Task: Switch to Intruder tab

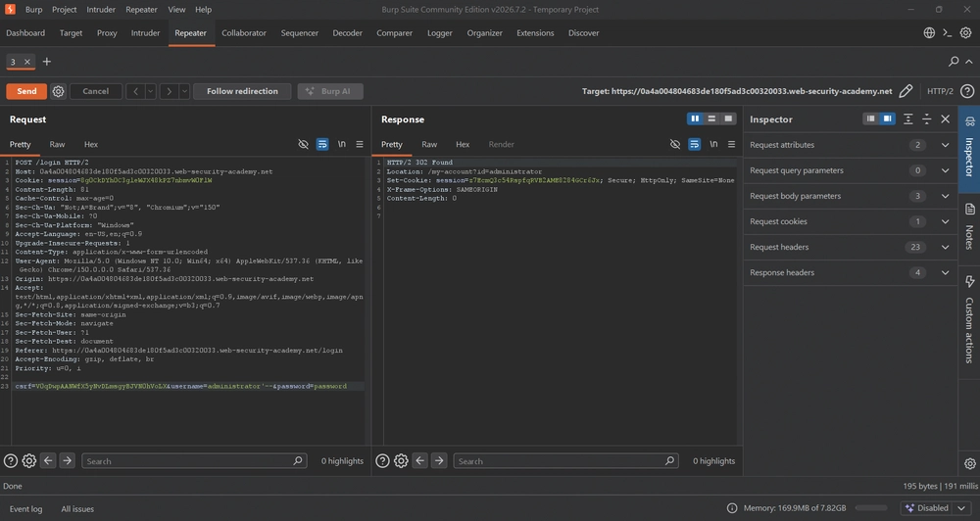Action: pos(146,33)
